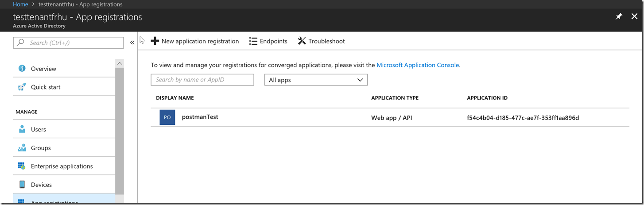Viewport: 644px width, 205px height.
Task: Click the Overview info icon
Action: pyautogui.click(x=22, y=69)
